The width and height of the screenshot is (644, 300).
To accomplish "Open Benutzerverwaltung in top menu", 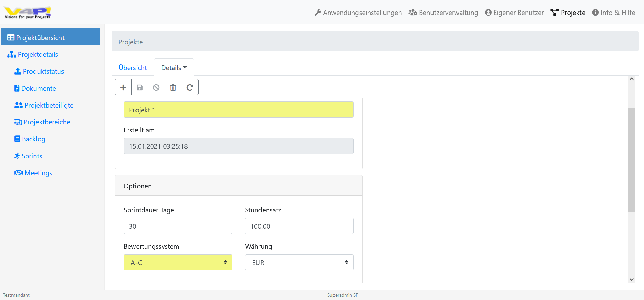I will (443, 13).
